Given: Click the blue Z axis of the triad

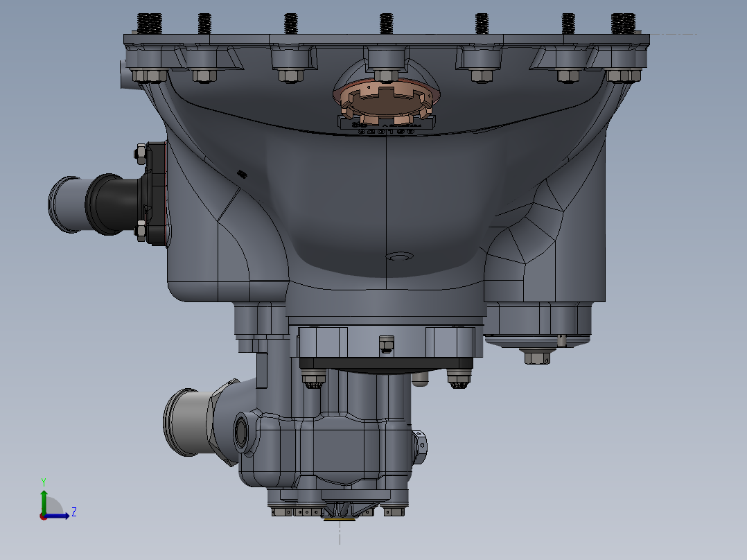Looking at the screenshot, I should coord(57,516).
